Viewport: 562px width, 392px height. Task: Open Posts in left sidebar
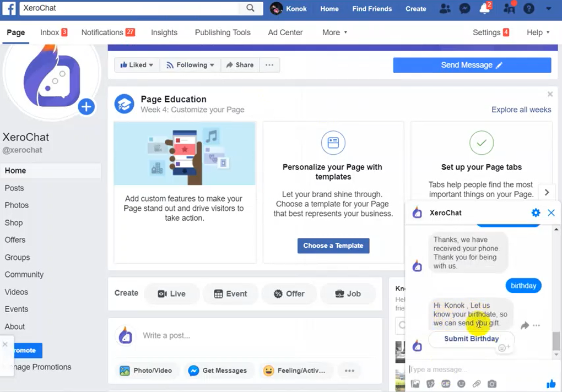tap(14, 188)
